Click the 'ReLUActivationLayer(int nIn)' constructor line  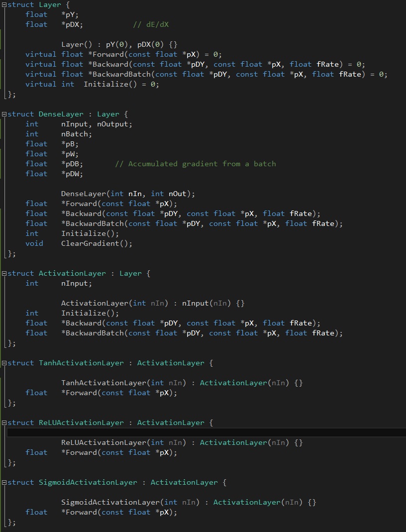tap(182, 442)
